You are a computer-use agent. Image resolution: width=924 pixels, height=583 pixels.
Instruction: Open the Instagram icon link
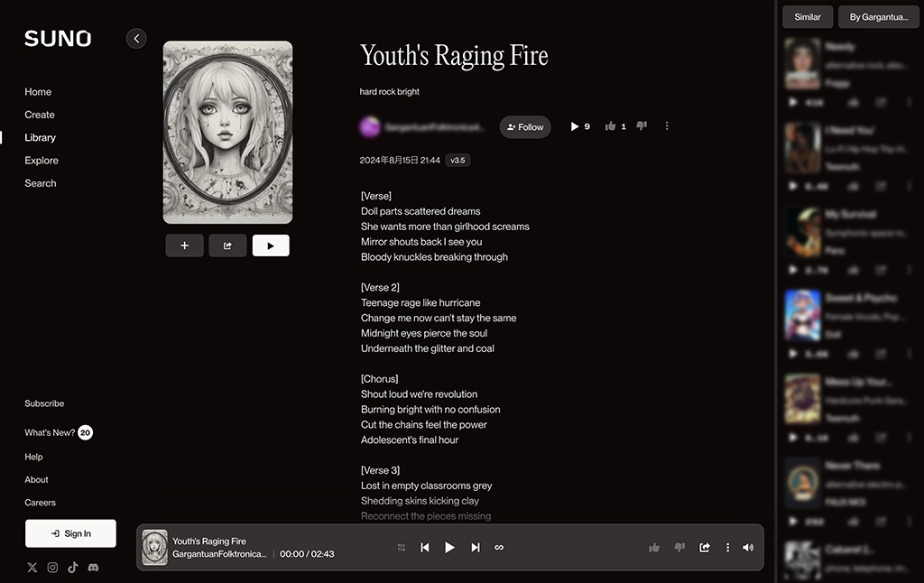click(x=52, y=567)
